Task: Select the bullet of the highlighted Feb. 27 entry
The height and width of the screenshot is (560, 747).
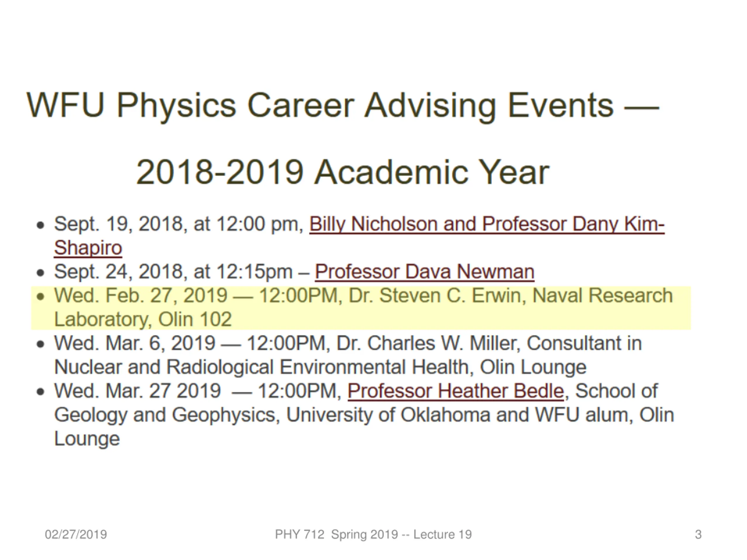Action: click(41, 297)
